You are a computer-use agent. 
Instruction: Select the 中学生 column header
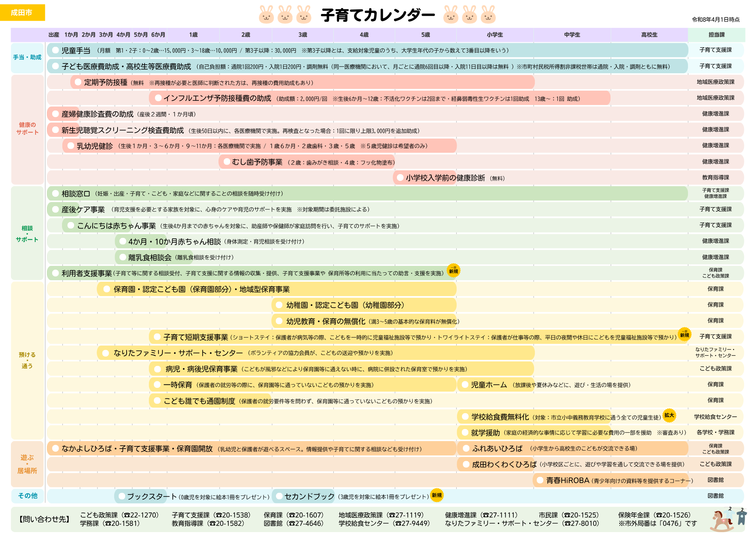pyautogui.click(x=573, y=34)
